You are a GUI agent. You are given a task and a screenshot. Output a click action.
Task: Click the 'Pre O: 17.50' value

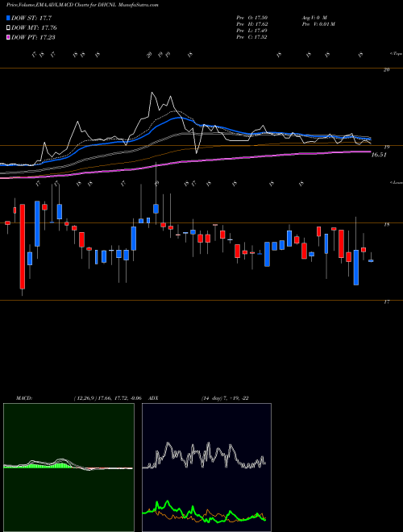pos(251,18)
